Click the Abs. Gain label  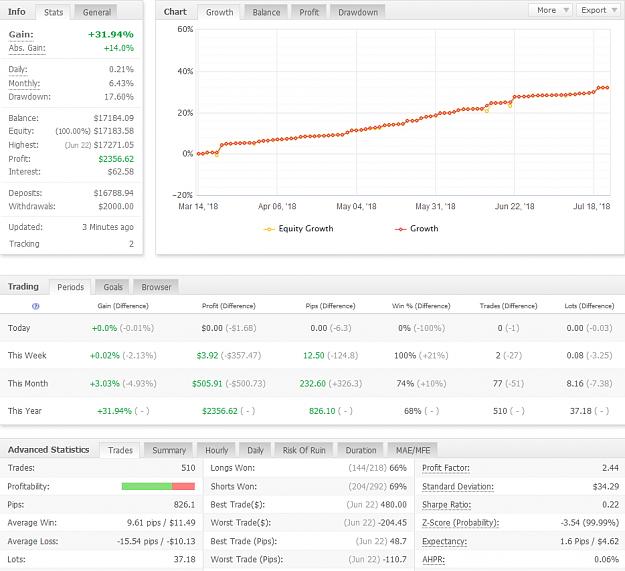tap(27, 48)
